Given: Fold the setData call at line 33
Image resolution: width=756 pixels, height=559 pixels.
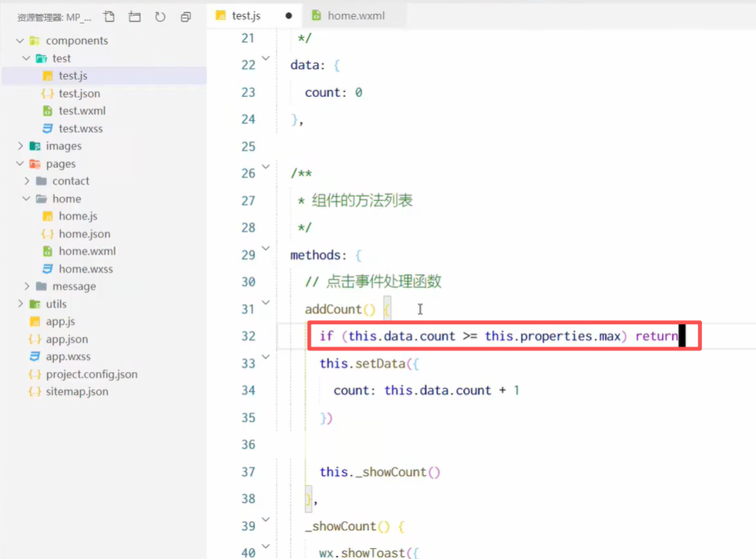Looking at the screenshot, I should coord(266,356).
